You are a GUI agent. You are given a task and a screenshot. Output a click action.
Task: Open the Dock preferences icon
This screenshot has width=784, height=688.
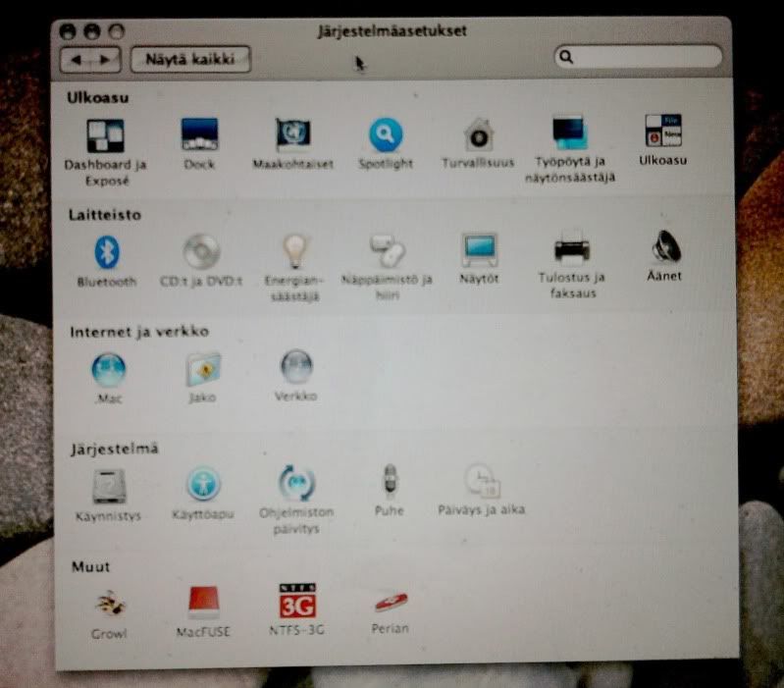[x=199, y=134]
